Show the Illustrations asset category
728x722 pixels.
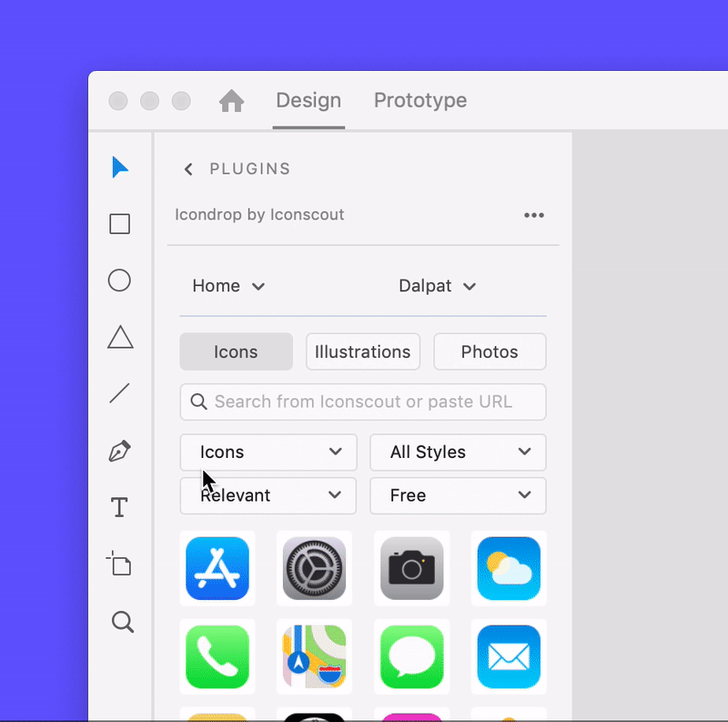363,351
